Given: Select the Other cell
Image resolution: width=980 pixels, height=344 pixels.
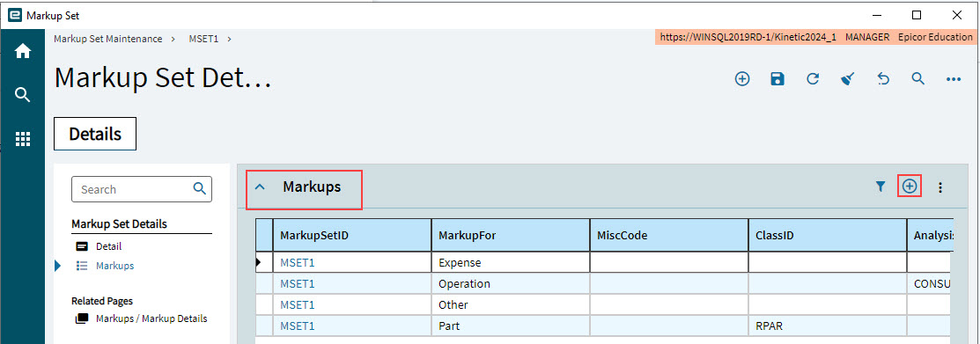Looking at the screenshot, I should (x=511, y=304).
